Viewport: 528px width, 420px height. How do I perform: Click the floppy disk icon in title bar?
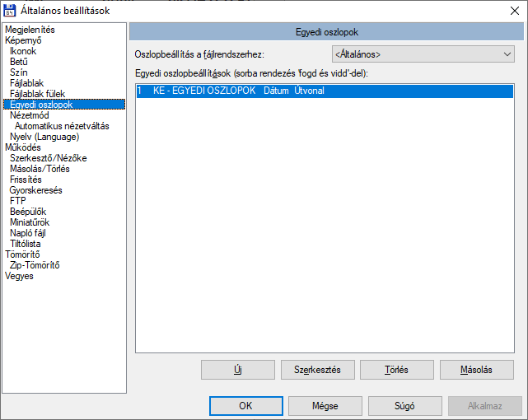coord(9,11)
